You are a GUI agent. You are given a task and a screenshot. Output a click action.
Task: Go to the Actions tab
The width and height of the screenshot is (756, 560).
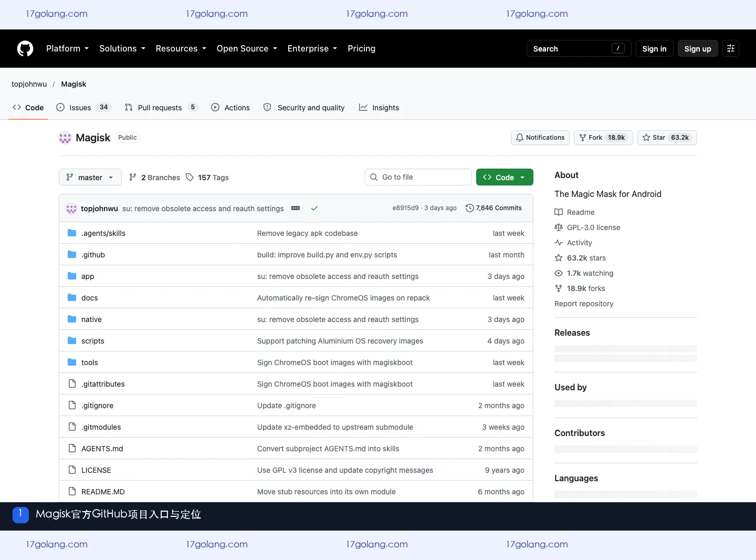point(230,108)
